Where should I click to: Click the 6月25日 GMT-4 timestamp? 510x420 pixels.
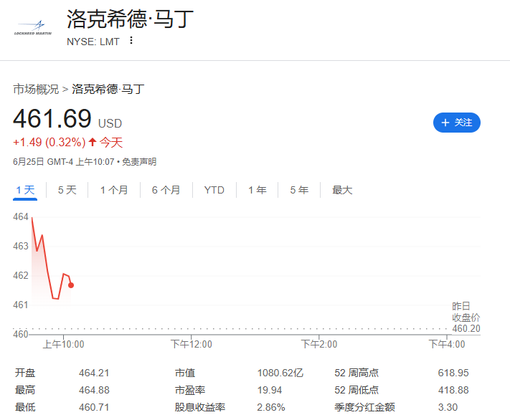(63, 161)
